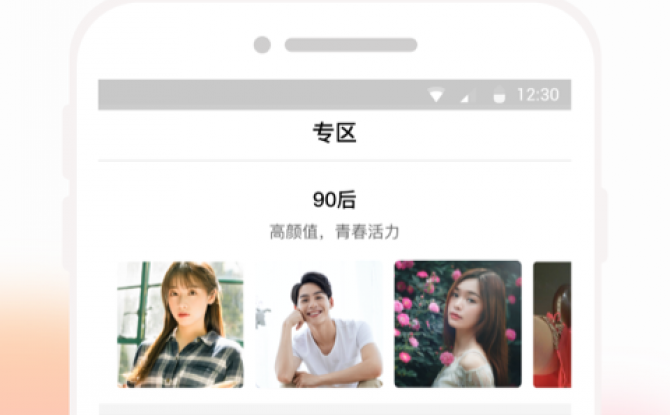Open photo of woman among pink roses
Screen dimensions: 670x415
point(458,324)
